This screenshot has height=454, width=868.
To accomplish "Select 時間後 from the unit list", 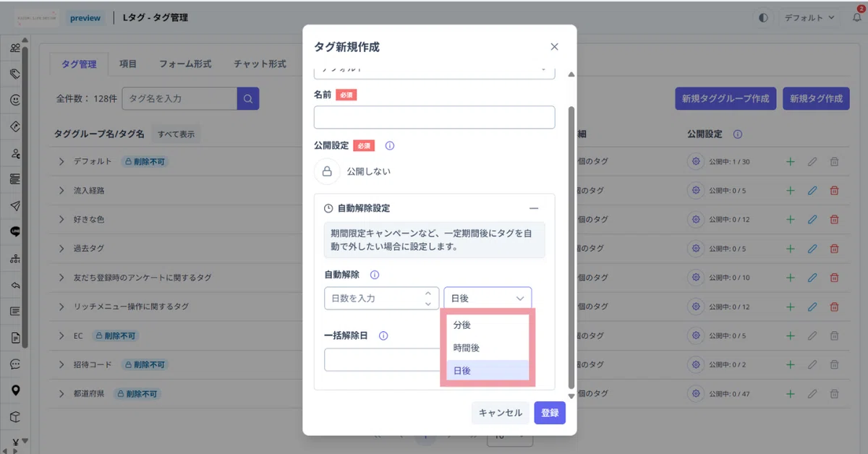I will [x=488, y=348].
